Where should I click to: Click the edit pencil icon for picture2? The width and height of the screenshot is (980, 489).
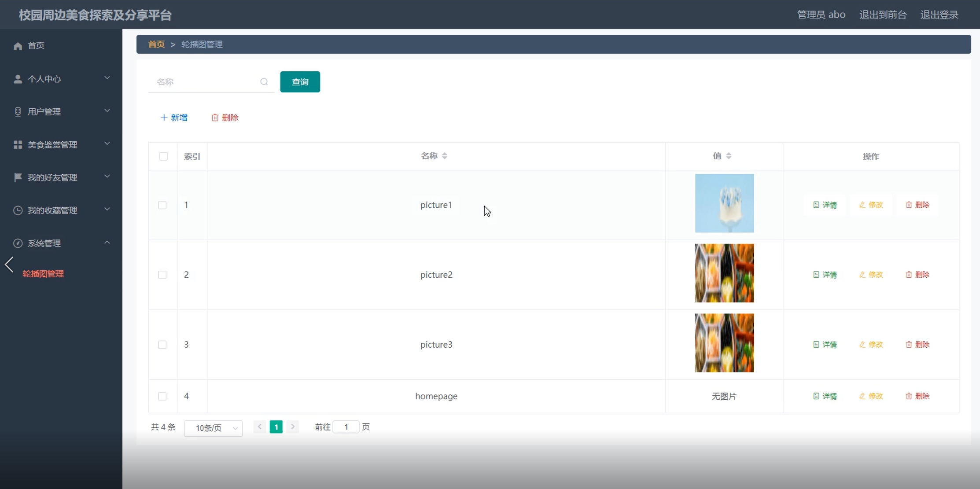862,275
